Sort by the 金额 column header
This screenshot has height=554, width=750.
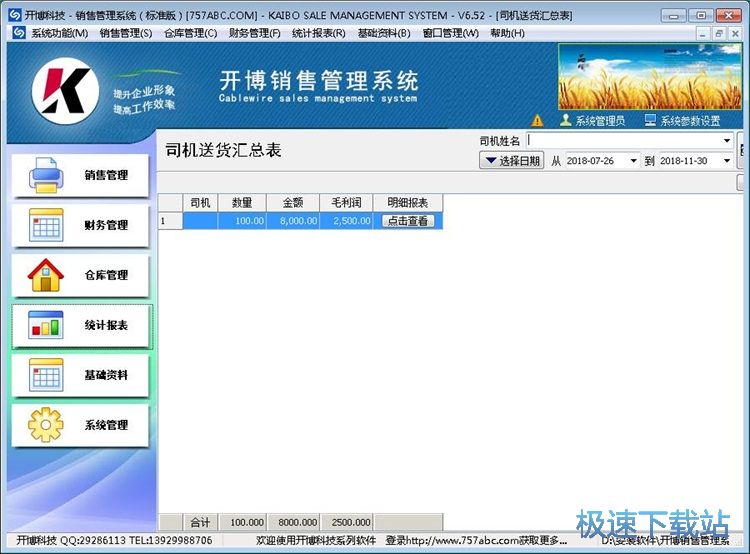pyautogui.click(x=293, y=203)
